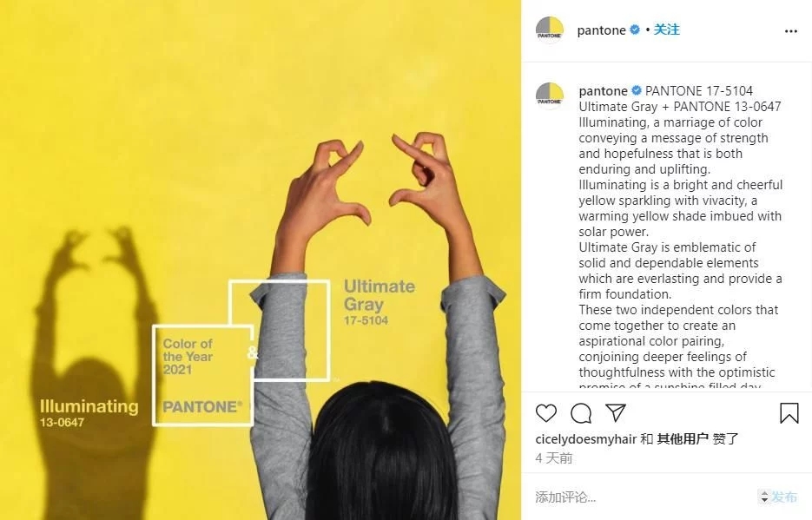This screenshot has width=812, height=520.
Task: Click verified badge next to header username
Action: tap(635, 30)
